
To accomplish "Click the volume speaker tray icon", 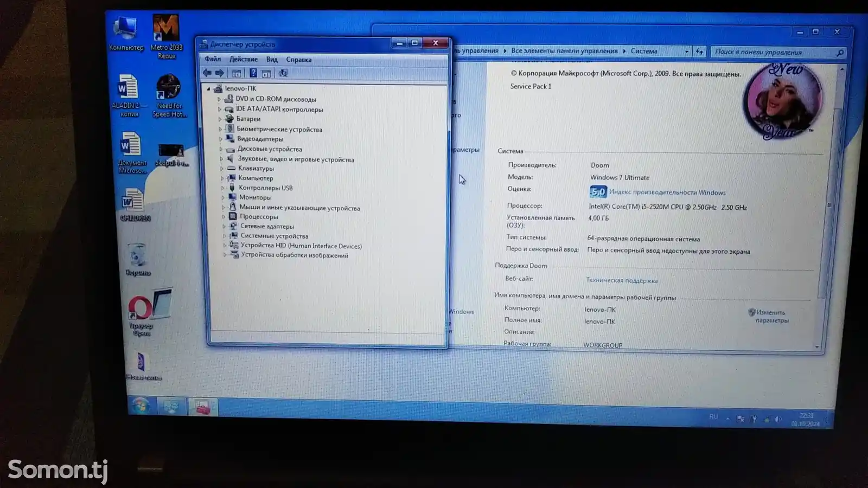I will (778, 419).
